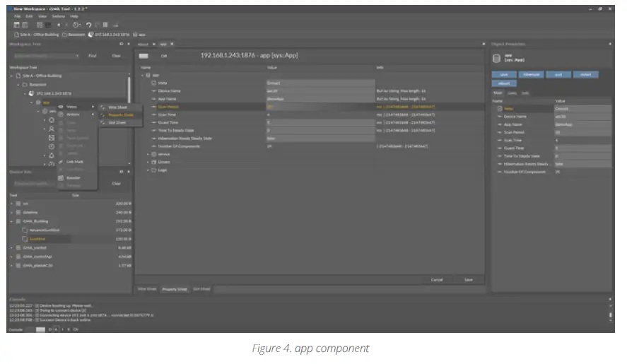The image size is (627, 364).
Task: Edit Device Name value field
Action: click(320, 90)
